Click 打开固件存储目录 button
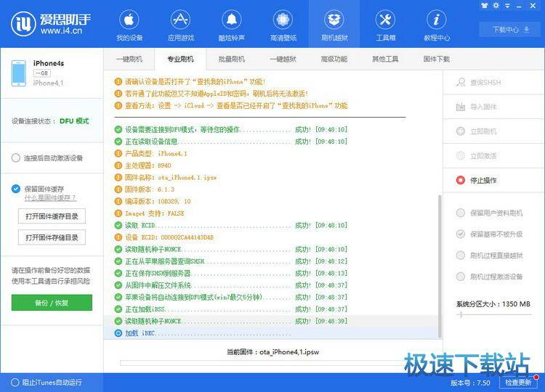545x392 pixels. pyautogui.click(x=52, y=237)
